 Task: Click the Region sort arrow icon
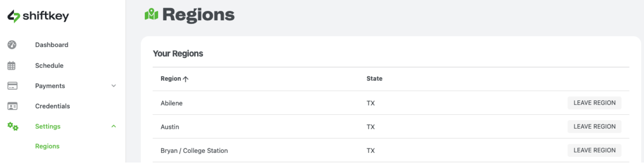coord(186,79)
